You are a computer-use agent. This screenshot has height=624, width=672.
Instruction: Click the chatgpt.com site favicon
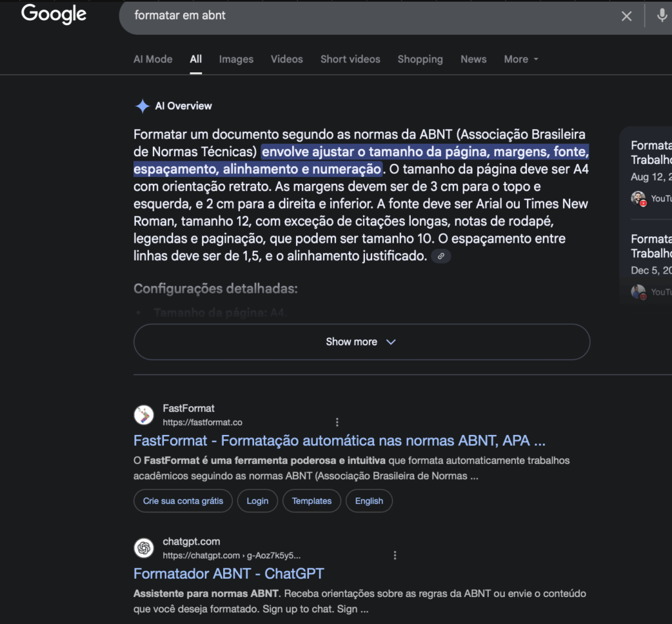pyautogui.click(x=144, y=548)
